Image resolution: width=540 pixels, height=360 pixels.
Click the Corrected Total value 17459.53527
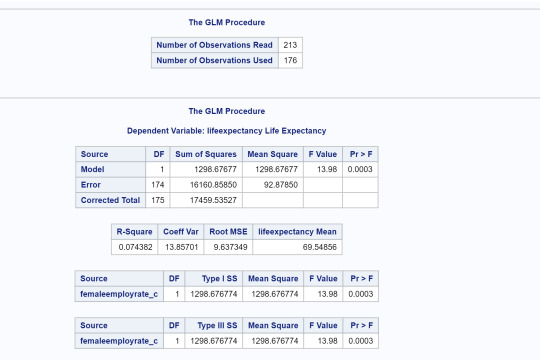point(213,200)
